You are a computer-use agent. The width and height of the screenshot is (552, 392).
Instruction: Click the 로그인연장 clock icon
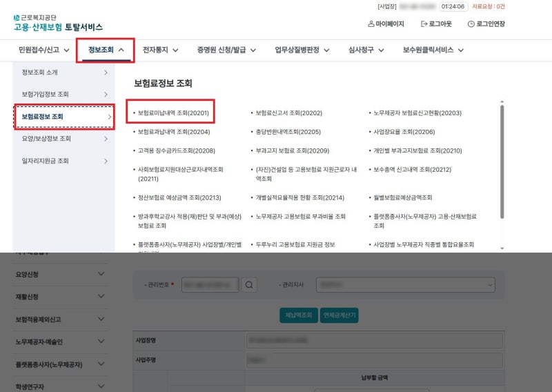pyautogui.click(x=471, y=24)
